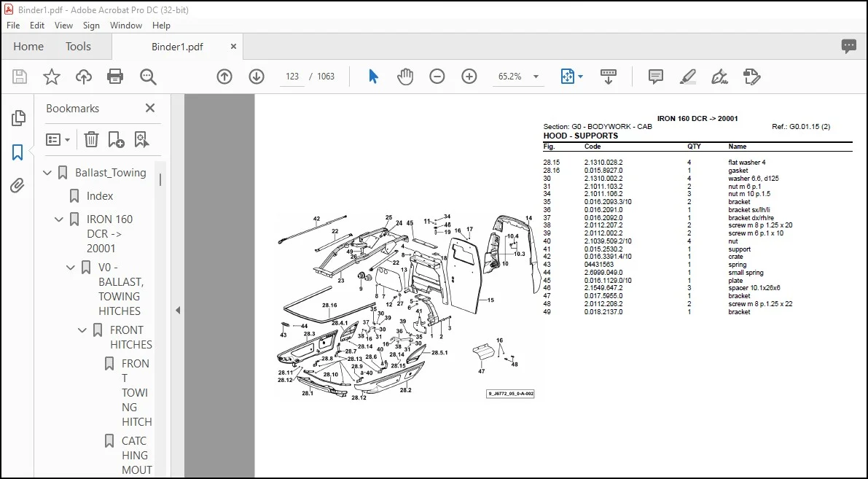Open comments speech bubble icon
Viewport: 868px width, 479px height.
coord(848,47)
